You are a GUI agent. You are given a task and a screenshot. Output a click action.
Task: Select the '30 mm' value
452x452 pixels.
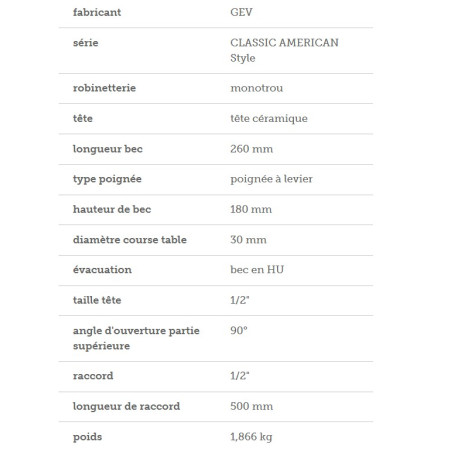pos(248,240)
